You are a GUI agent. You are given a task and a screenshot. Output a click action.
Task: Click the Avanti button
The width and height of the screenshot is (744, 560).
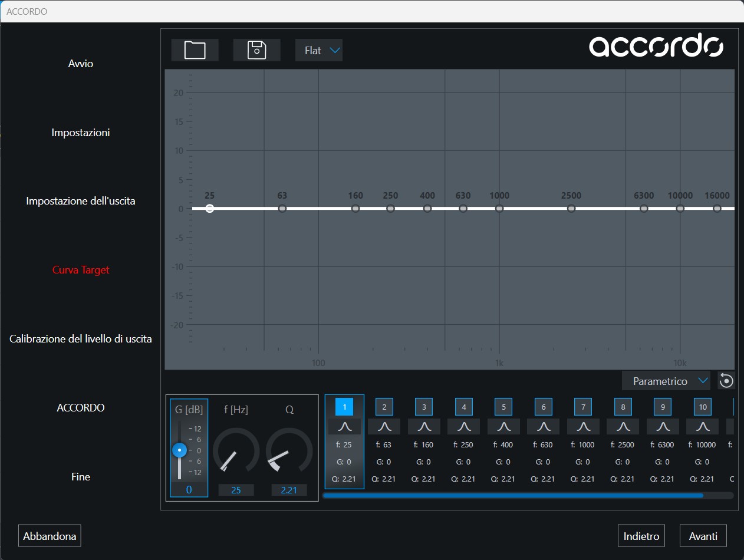click(x=703, y=536)
